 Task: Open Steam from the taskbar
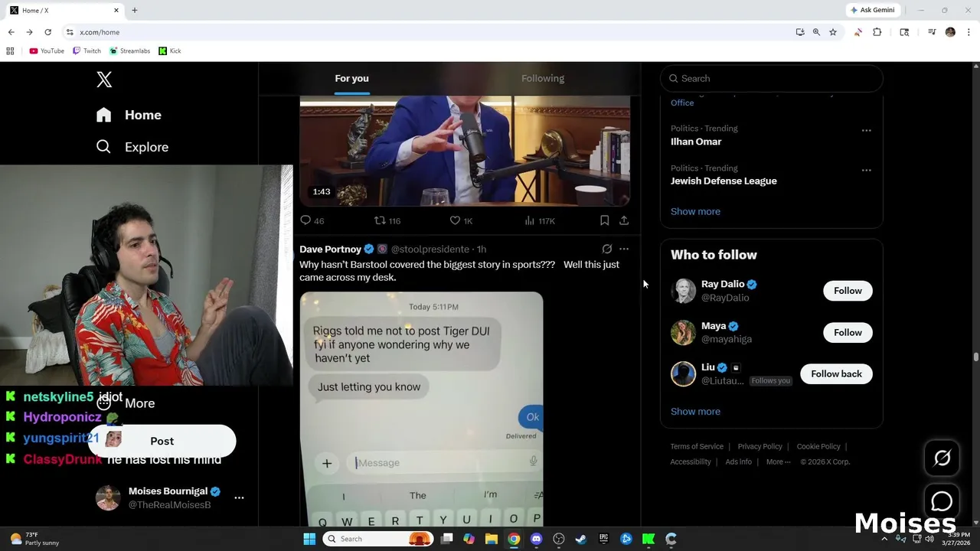(581, 539)
